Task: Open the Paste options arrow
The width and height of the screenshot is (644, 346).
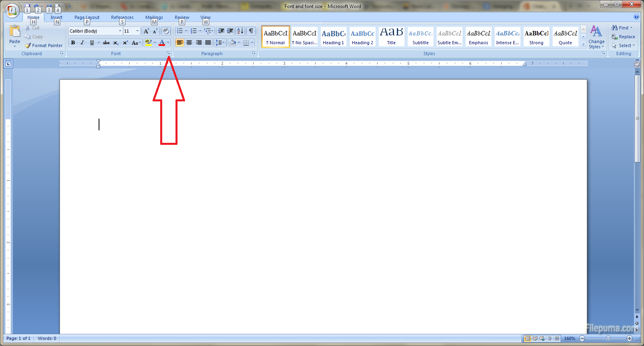Action: 15,46
